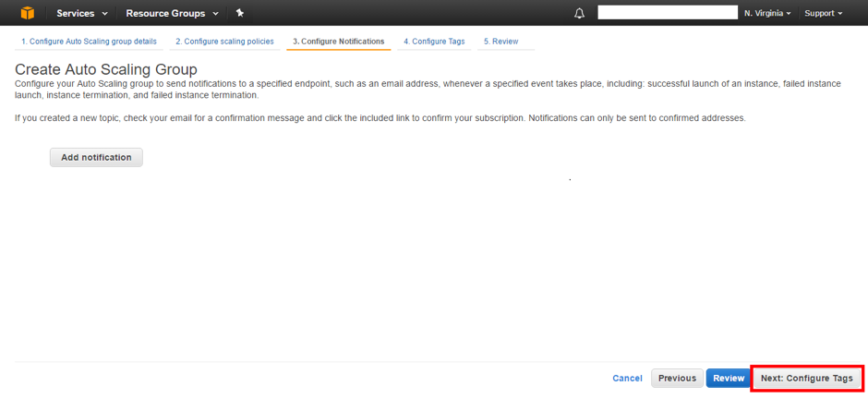Image resolution: width=868 pixels, height=398 pixels.
Task: Proceed with Next: Configure Tags button
Action: tap(806, 378)
